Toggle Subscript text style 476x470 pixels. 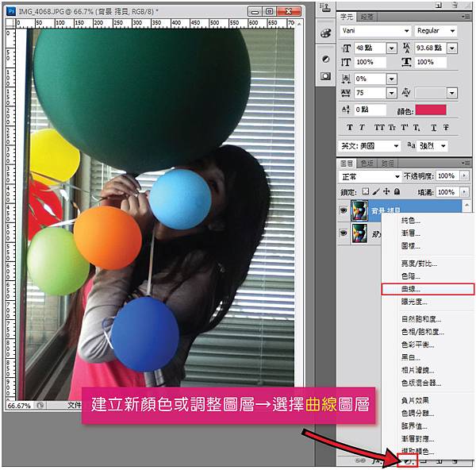tap(416, 128)
